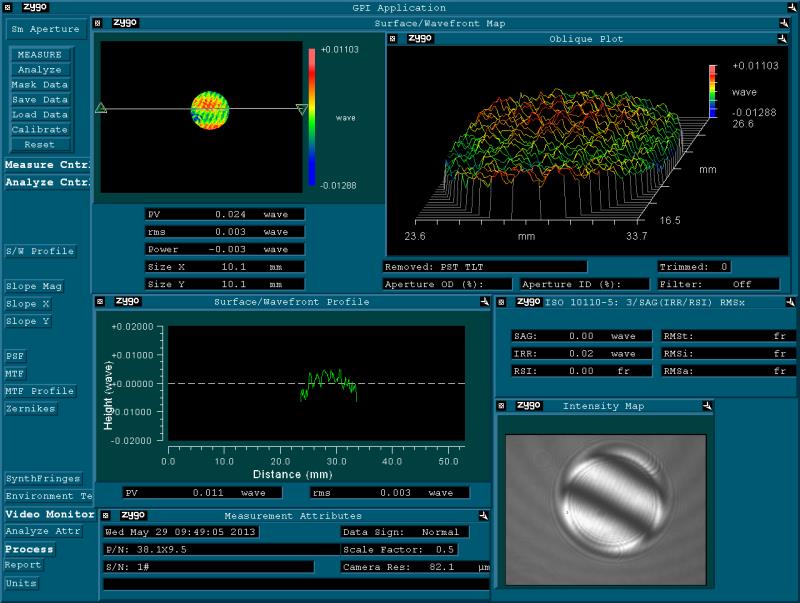Open the MTF Profile item
The width and height of the screenshot is (800, 603).
click(x=40, y=391)
